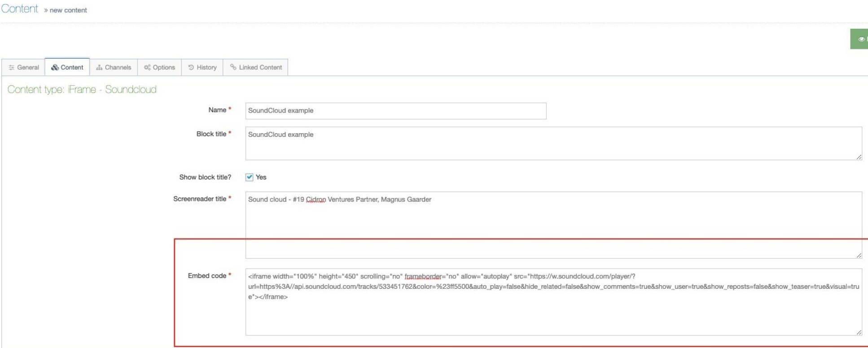Click the new content breadcrumb text
The height and width of the screenshot is (348, 868).
tap(68, 10)
